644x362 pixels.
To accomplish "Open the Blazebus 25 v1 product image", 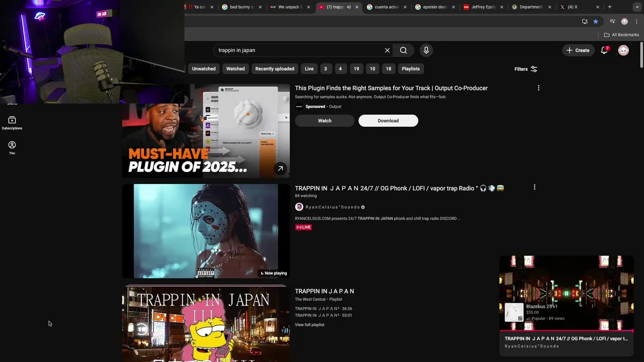I will coord(514,312).
